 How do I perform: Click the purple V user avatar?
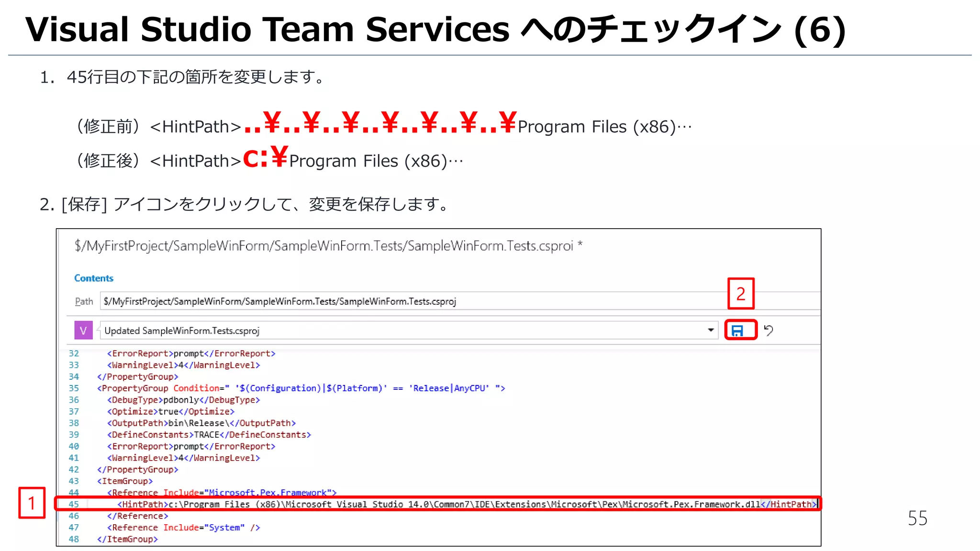point(83,331)
